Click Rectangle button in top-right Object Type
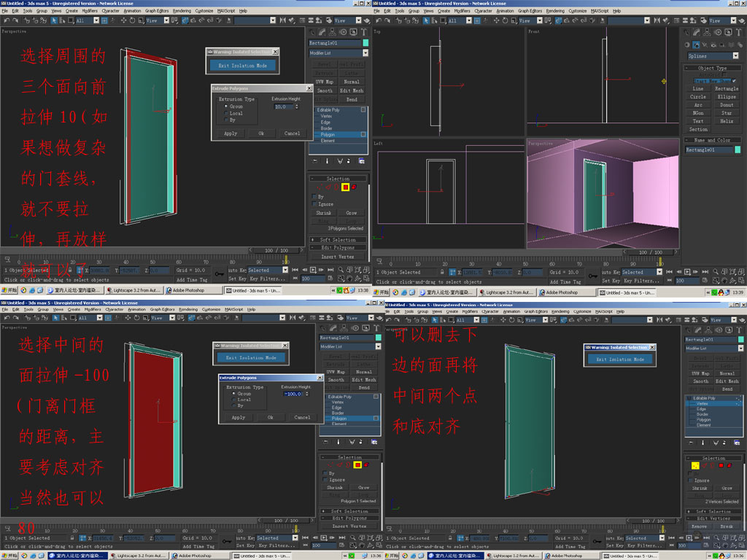Screen dimensions: 747x560 point(727,88)
